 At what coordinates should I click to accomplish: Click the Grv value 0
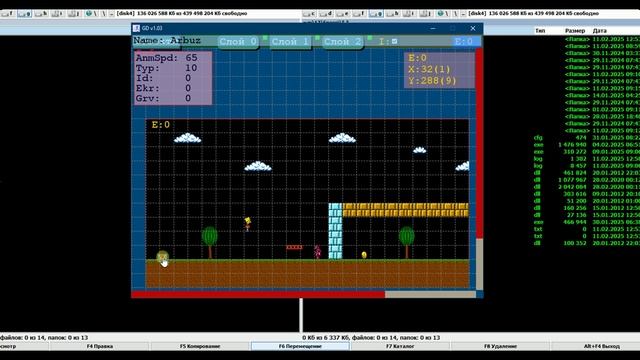188,98
